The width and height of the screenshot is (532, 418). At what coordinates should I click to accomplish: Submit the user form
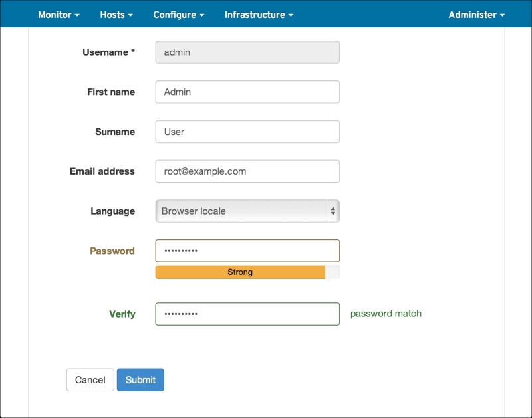[x=140, y=380]
